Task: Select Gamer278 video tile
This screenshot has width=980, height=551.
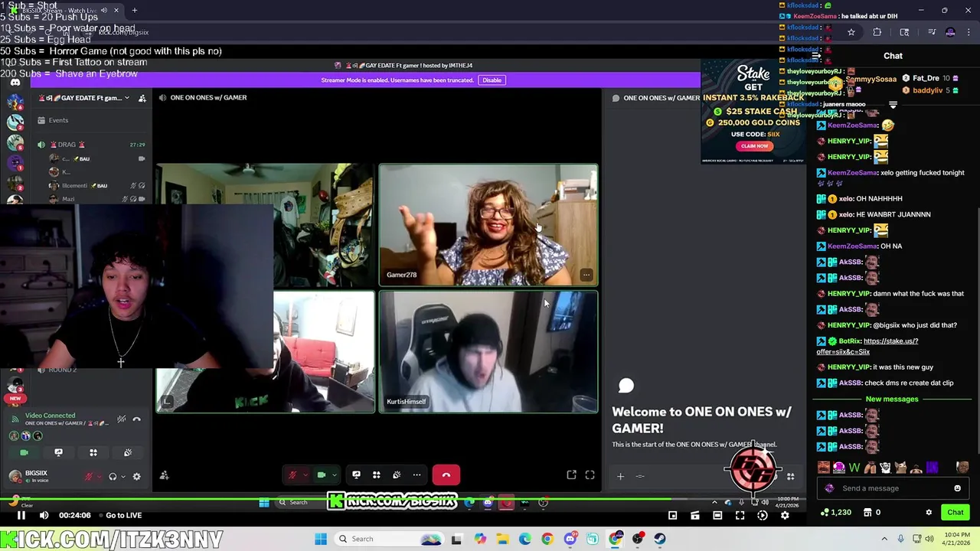Action: 488,225
